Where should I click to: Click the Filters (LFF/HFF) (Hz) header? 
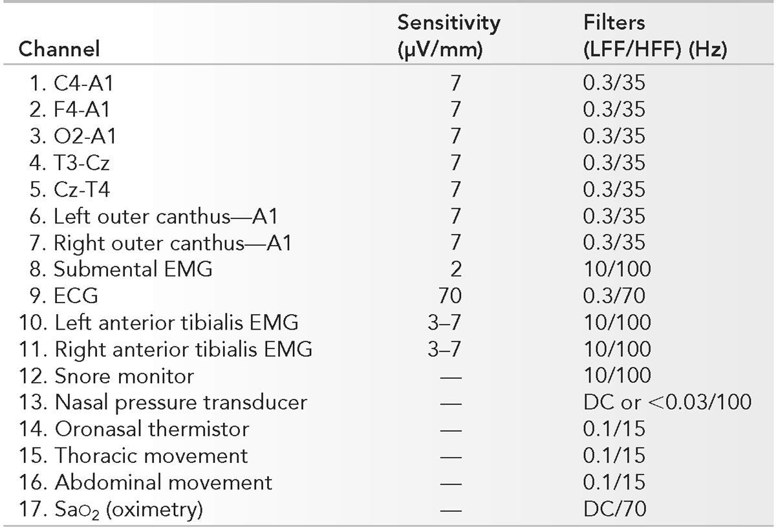coord(654,36)
